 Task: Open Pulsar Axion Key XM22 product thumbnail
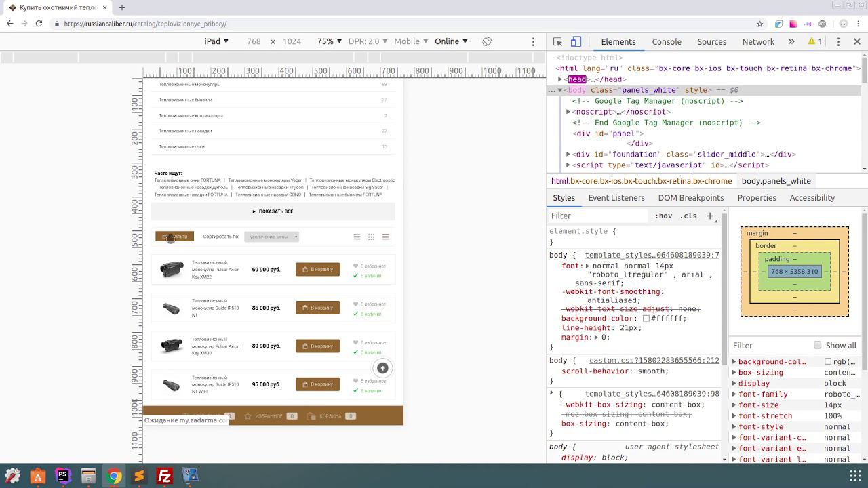pos(172,269)
